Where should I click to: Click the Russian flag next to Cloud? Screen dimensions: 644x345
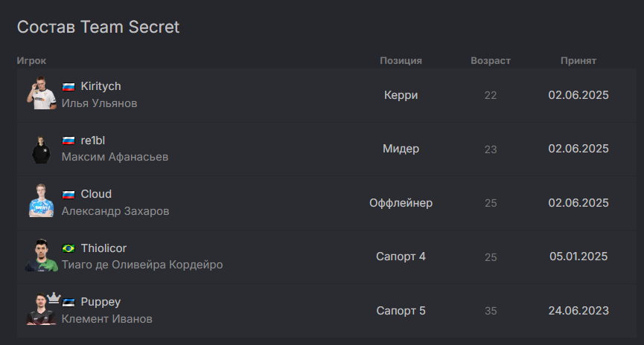coord(68,195)
